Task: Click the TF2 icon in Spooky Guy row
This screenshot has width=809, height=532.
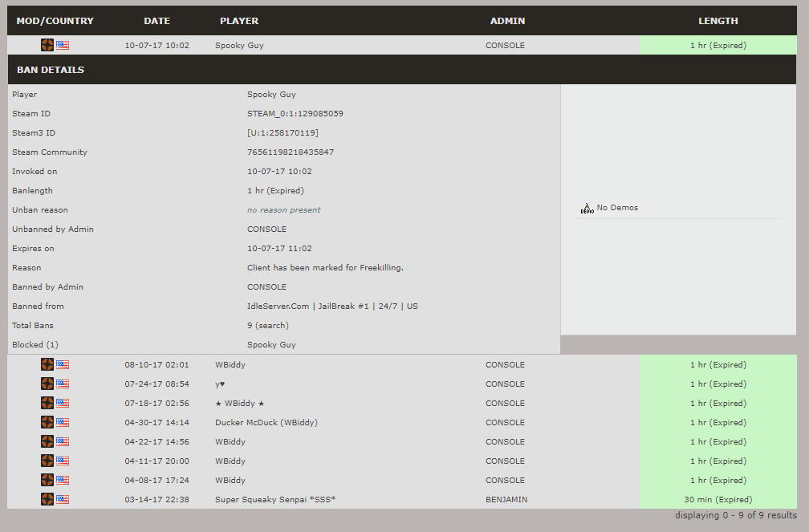Action: (x=47, y=45)
